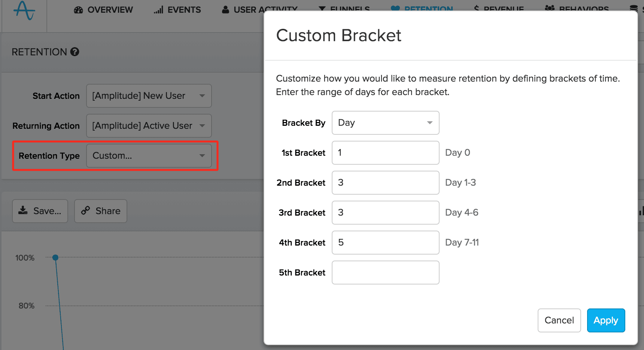This screenshot has width=644, height=350.
Task: Click the Events bar chart icon
Action: coord(158,10)
